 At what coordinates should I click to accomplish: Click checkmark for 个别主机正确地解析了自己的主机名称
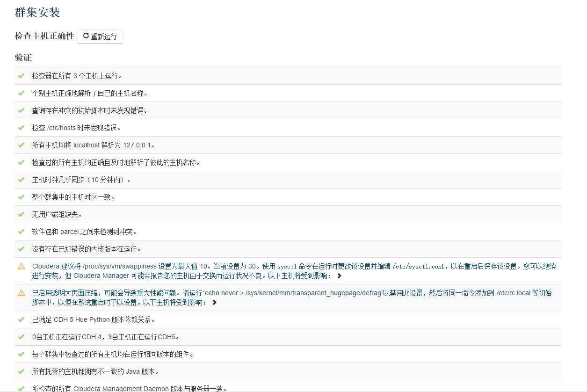click(21, 93)
